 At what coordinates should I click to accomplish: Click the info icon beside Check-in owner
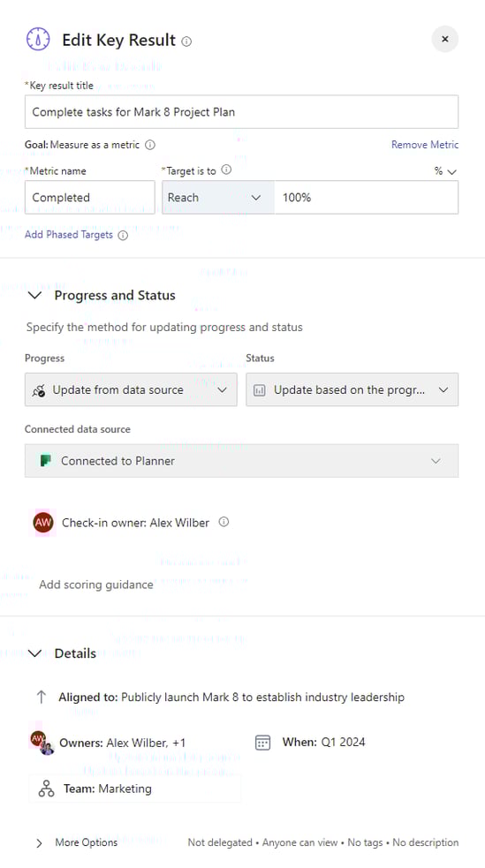[x=224, y=522]
